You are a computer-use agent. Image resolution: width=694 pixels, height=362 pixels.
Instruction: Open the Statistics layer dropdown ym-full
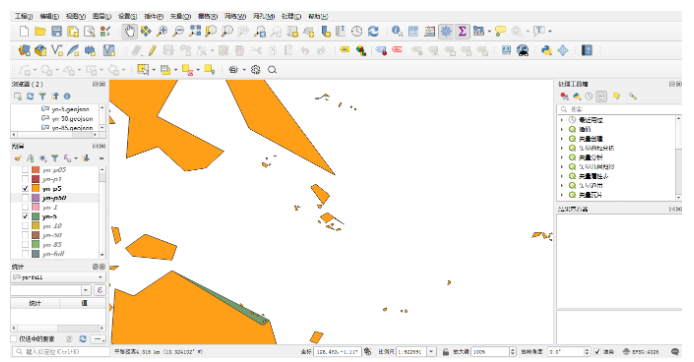point(58,277)
